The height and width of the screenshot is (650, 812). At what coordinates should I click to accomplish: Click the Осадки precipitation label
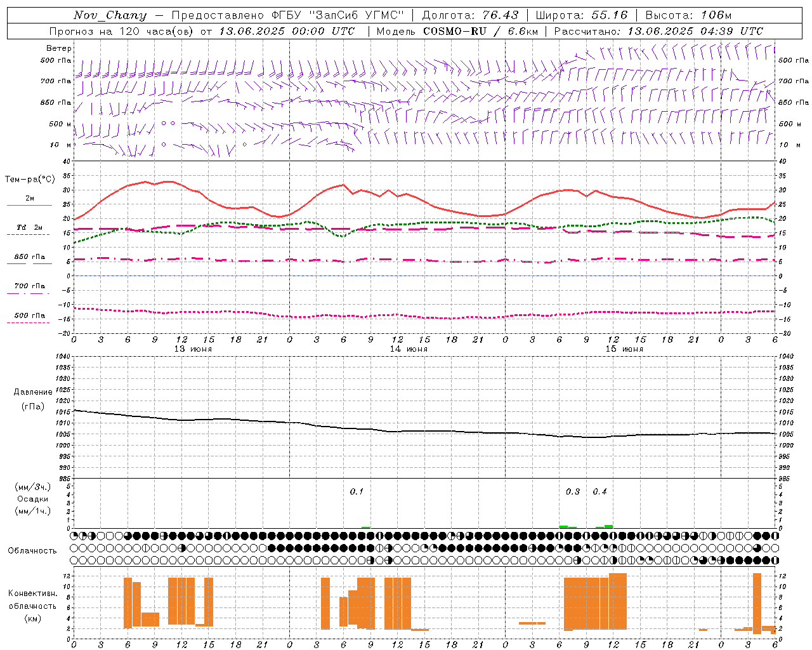33,499
